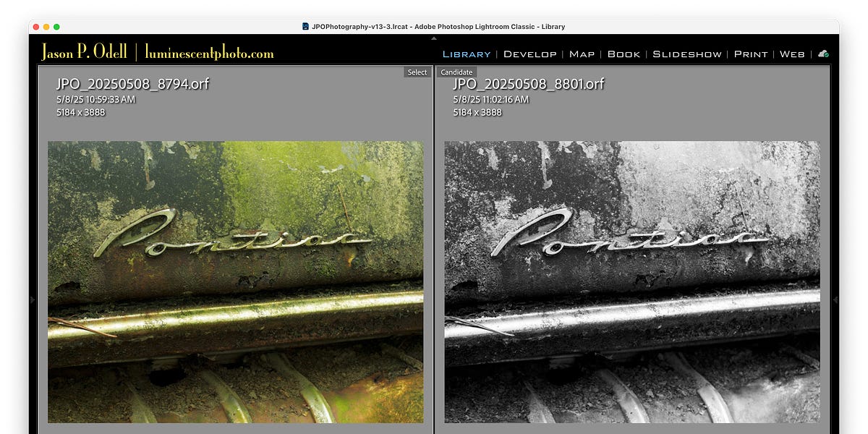Switch to the Develop module
Image resolution: width=868 pixels, height=434 pixels.
(x=529, y=54)
